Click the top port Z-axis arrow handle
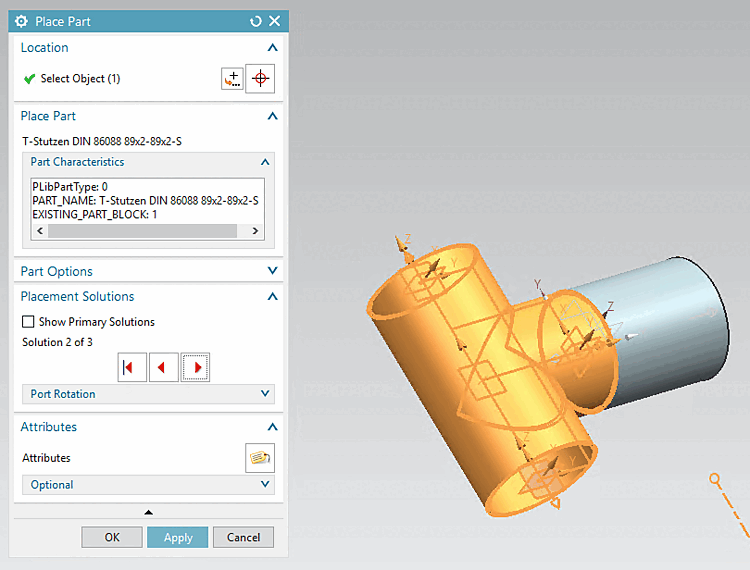750x570 pixels. (403, 248)
